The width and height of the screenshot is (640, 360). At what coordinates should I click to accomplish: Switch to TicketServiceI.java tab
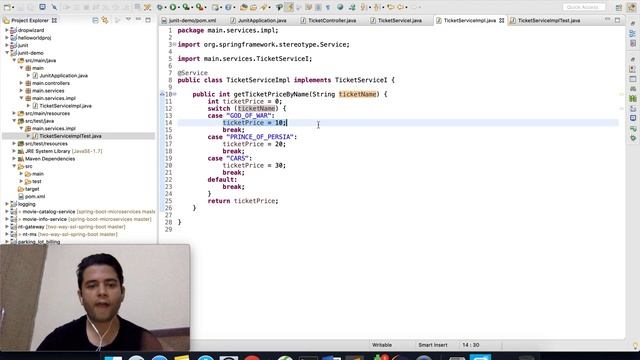click(400, 20)
